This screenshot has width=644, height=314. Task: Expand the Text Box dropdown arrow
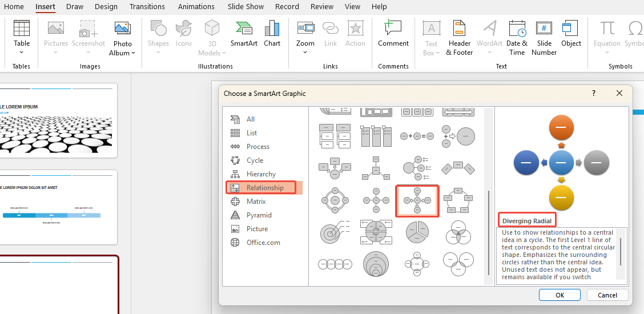coord(437,53)
